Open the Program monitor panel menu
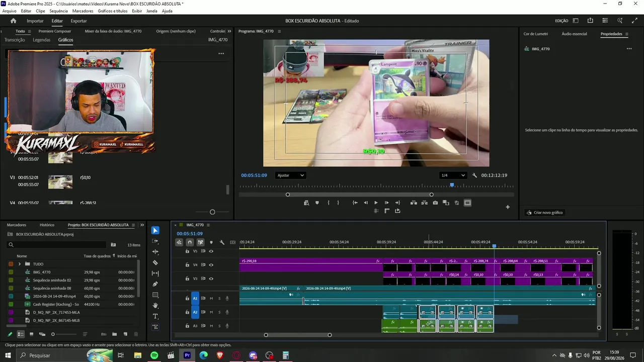644x362 pixels. 279,31
